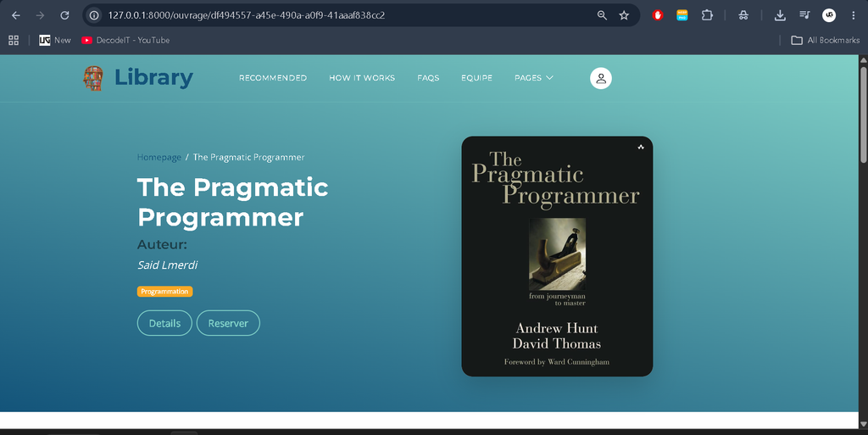Click the large The Pragmatic Programmer heading
Screen dimensions: 868x435
(233, 202)
